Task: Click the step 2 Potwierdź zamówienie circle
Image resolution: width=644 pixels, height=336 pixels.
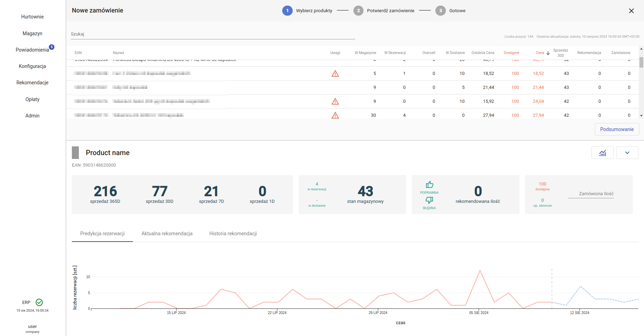Action: 358,10
